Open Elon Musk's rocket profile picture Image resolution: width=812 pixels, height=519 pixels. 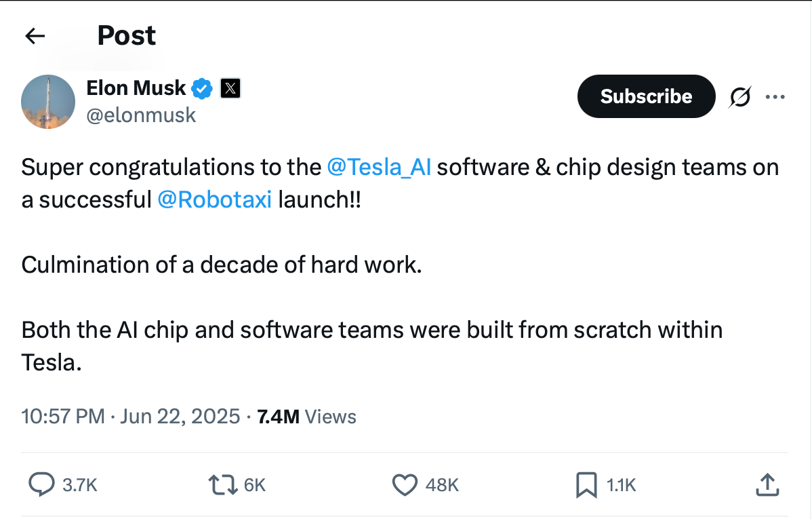coord(48,102)
